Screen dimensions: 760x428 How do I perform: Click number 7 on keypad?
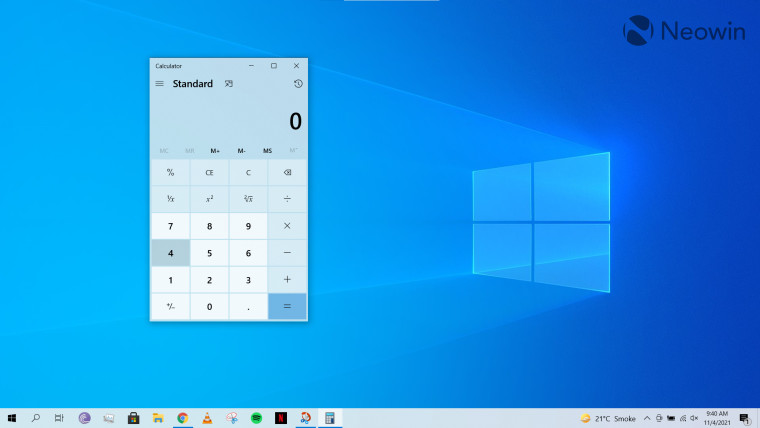point(171,226)
